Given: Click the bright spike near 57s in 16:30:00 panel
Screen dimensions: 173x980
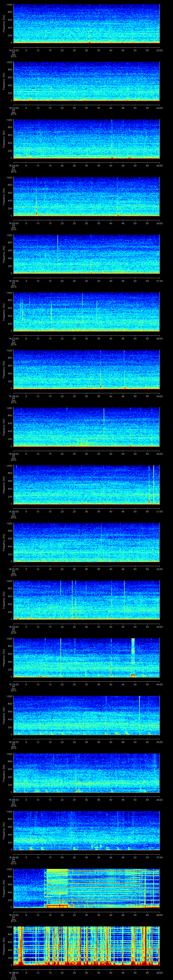Looking at the screenshot, I should [x=153, y=484].
